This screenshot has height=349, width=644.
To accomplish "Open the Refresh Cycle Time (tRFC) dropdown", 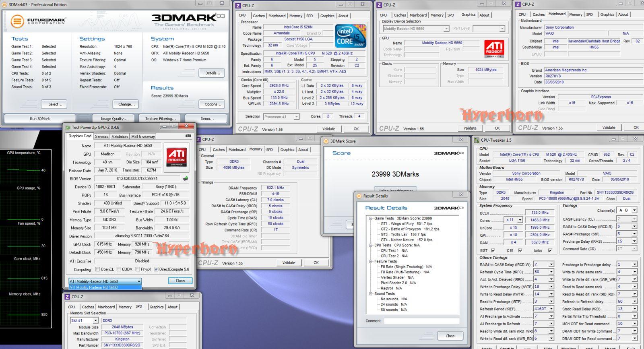I will click(x=544, y=272).
